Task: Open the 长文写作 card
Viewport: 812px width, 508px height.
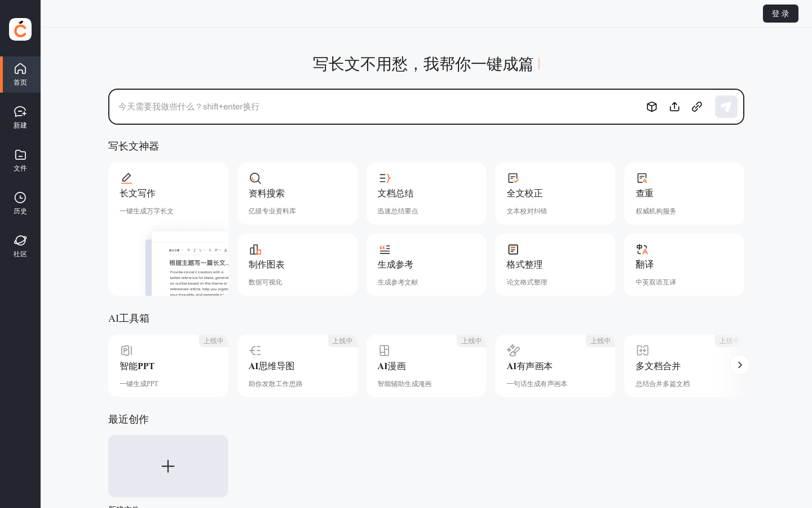Action: [168, 229]
